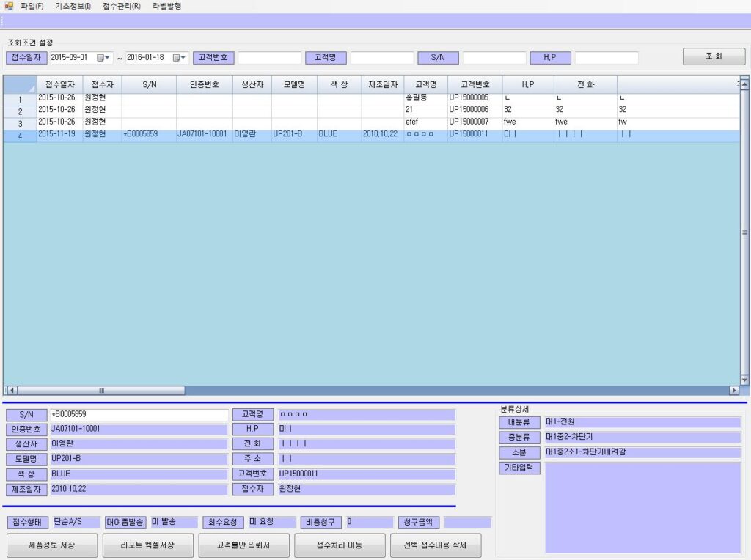751x560 pixels.
Task: Click the application icon in the menu bar
Action: [x=9, y=6]
